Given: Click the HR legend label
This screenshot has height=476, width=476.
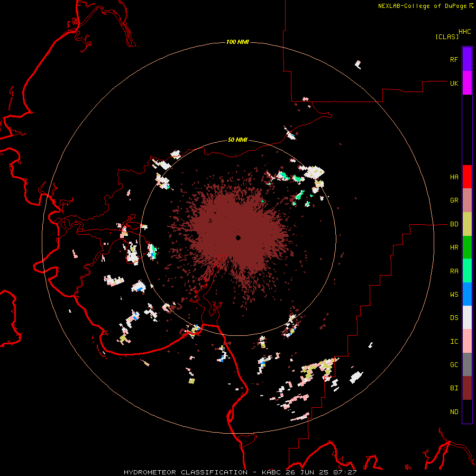Looking at the screenshot, I should (454, 248).
